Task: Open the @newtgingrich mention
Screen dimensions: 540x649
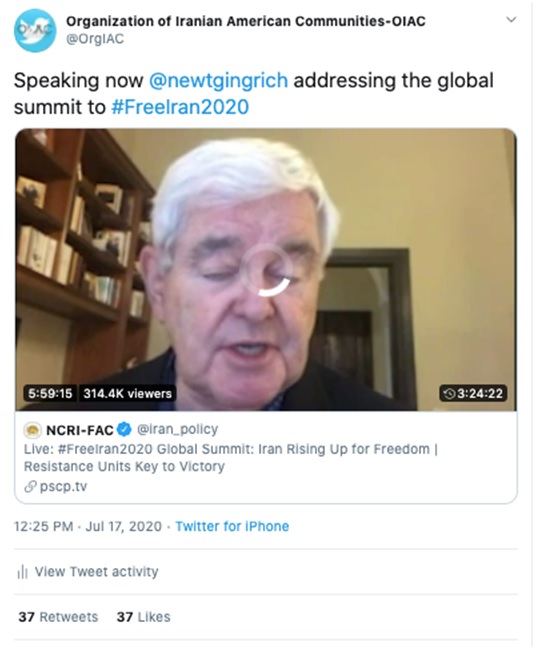Action: (218, 80)
